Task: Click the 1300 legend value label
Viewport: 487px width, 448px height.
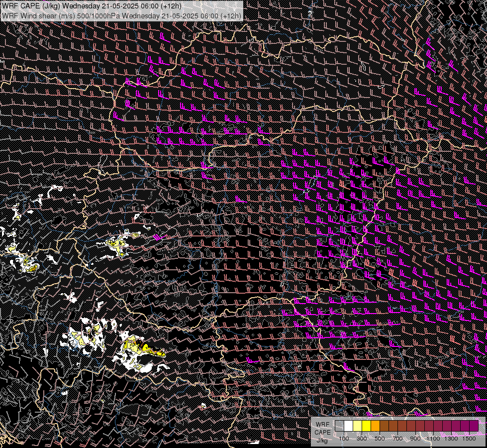Action: pos(451,439)
